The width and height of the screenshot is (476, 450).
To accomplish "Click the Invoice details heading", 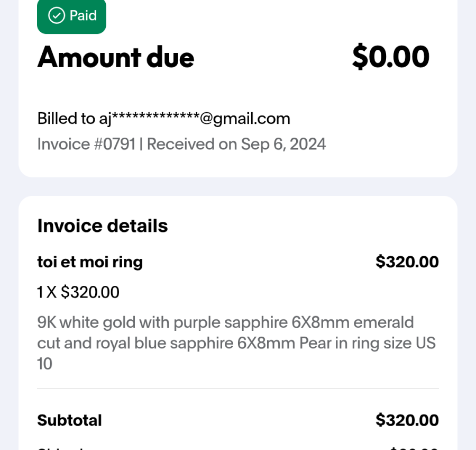I will (103, 226).
